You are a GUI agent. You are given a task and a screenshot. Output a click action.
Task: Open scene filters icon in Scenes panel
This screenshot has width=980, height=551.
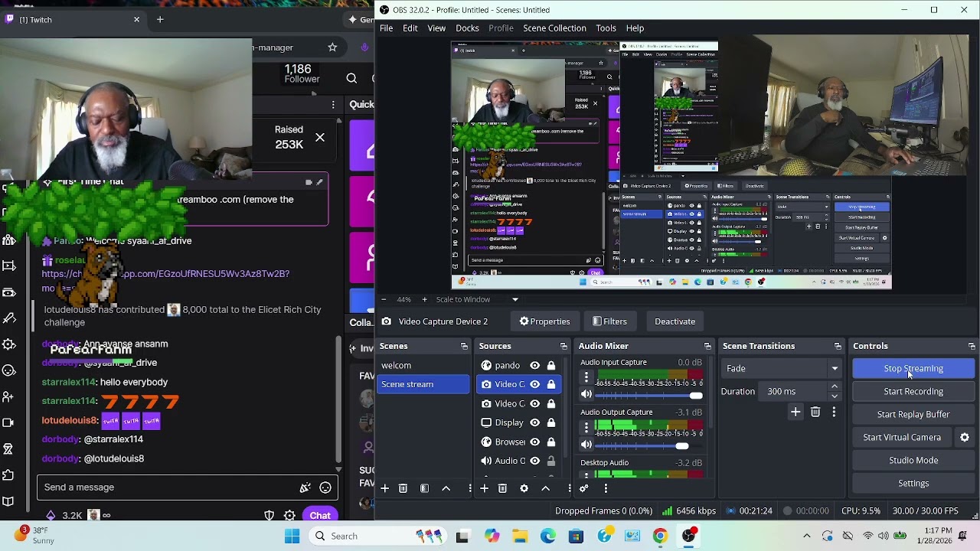click(x=424, y=488)
